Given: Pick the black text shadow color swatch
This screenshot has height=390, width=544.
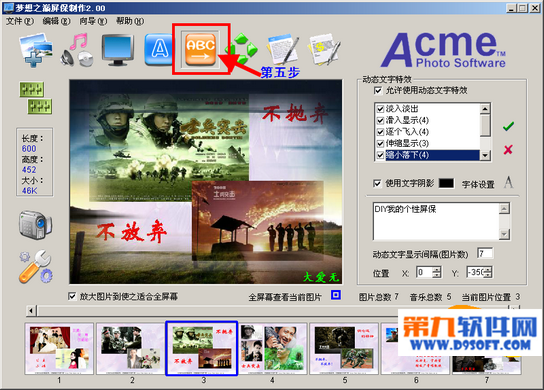Looking at the screenshot, I should [x=446, y=183].
